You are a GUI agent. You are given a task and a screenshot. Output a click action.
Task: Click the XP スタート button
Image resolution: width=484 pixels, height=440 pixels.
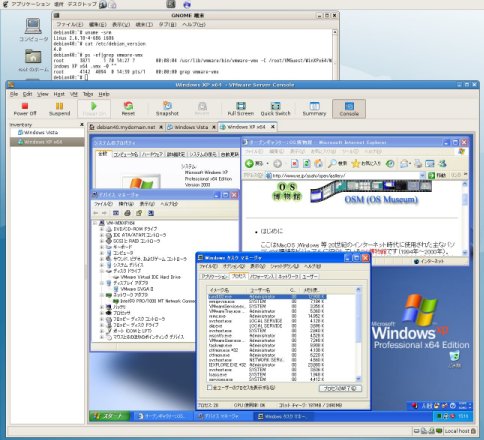(x=109, y=416)
